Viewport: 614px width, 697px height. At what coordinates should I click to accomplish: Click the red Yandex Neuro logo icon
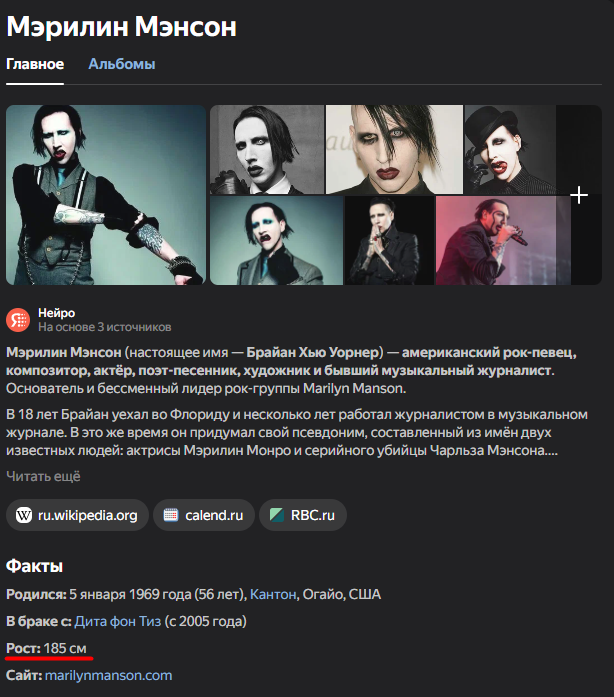(x=18, y=320)
